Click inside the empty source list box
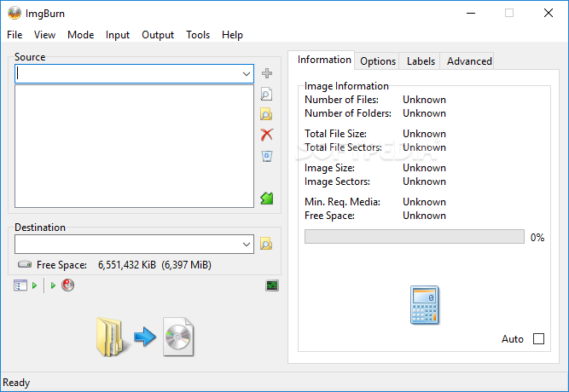Screen dimensions: 569x392 click(x=134, y=146)
